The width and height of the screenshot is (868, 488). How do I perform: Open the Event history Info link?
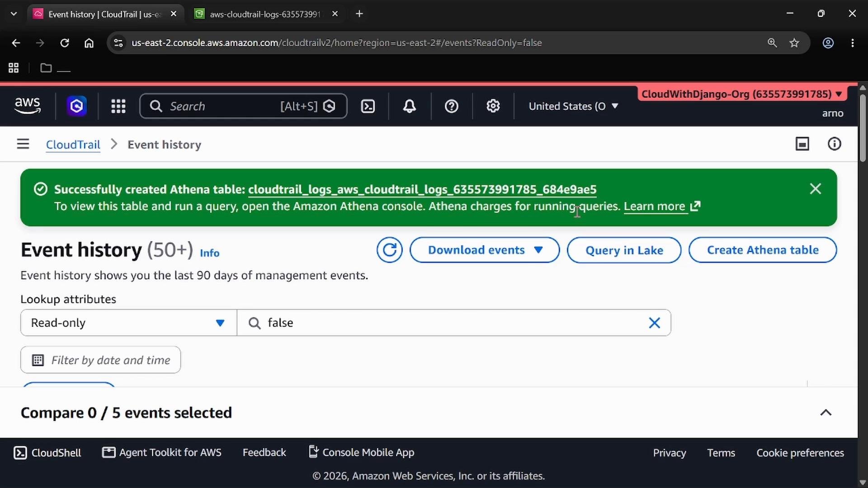(x=210, y=253)
